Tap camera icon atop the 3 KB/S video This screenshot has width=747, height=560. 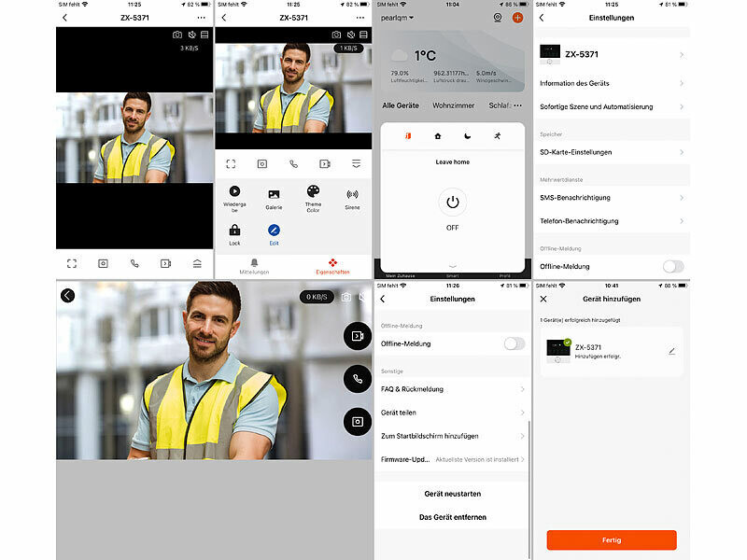coord(177,35)
